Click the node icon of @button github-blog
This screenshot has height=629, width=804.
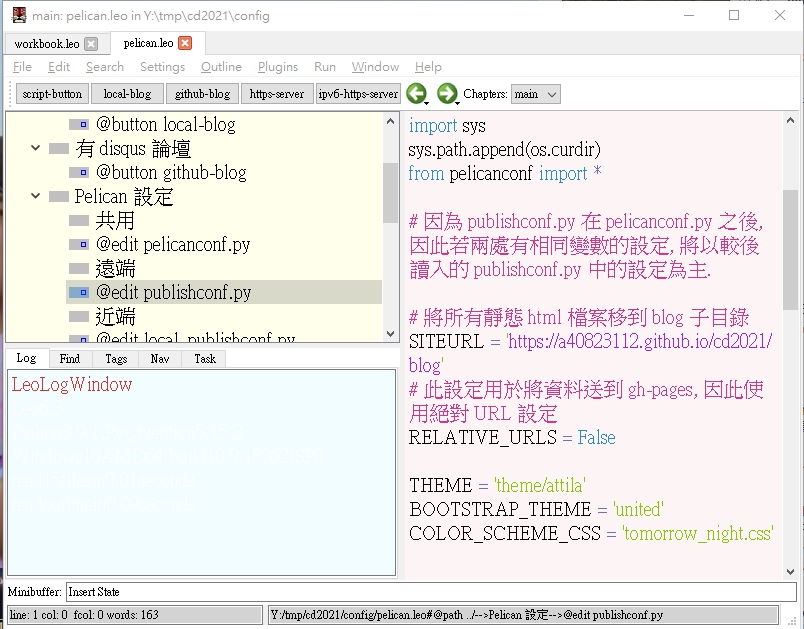(x=79, y=173)
